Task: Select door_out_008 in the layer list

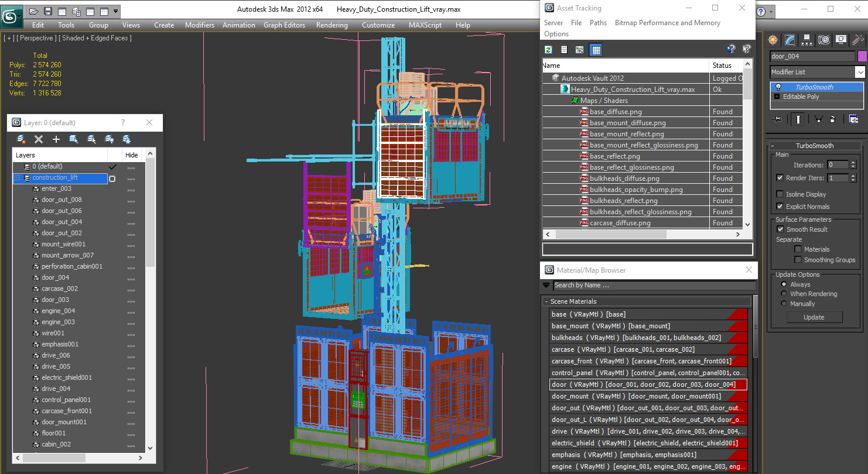Action: [61, 200]
